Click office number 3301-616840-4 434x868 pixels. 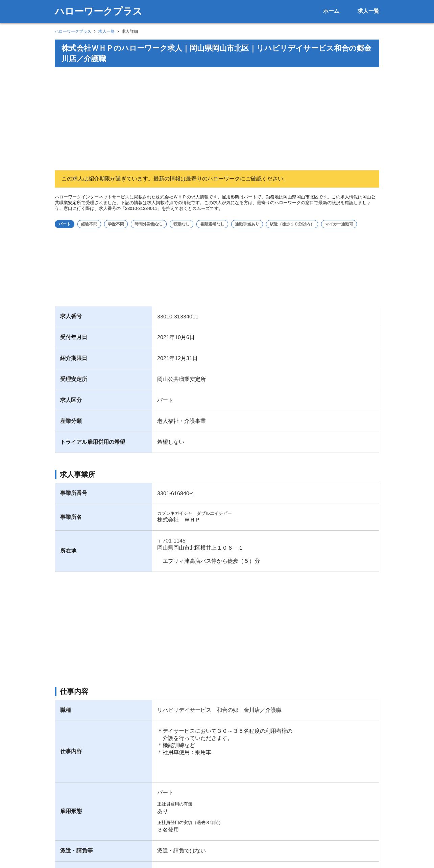176,493
